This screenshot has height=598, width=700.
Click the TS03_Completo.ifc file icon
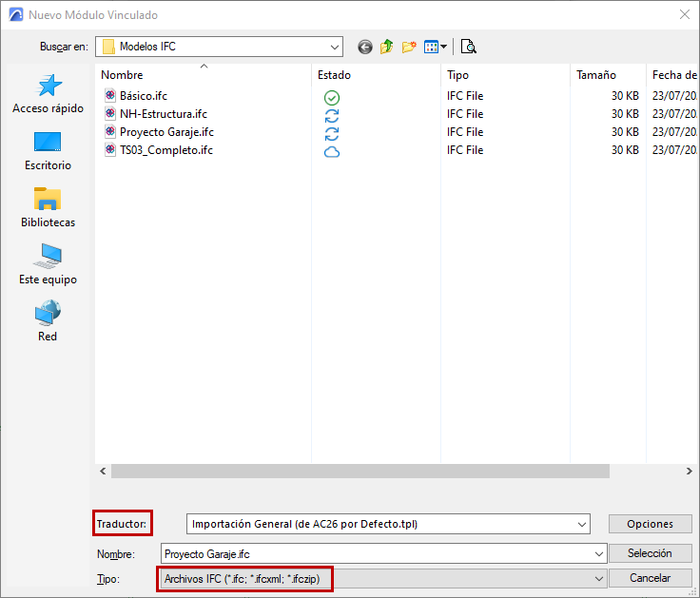pyautogui.click(x=110, y=150)
